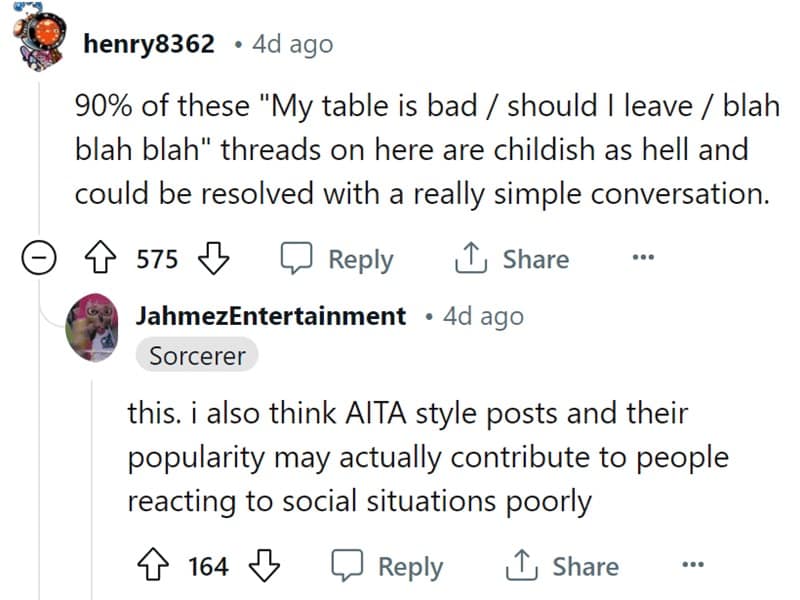800x600 pixels.
Task: Downvote JahmezEntertainment's reply
Action: pos(262,567)
